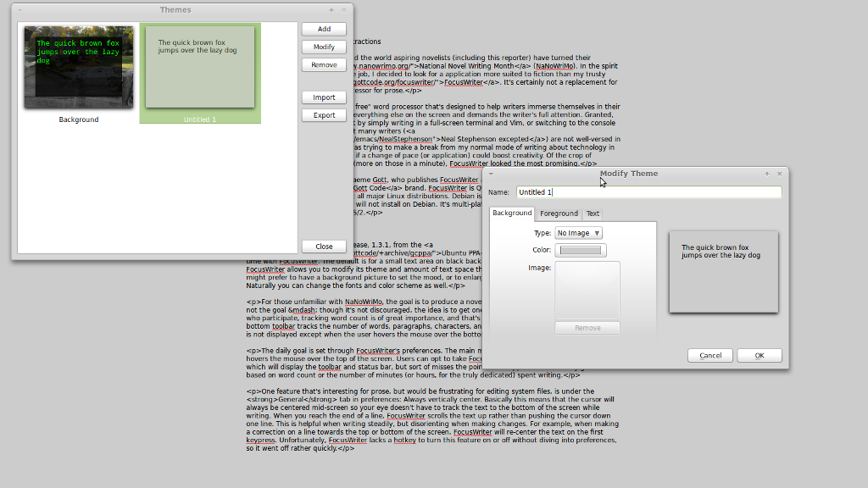Remove the selected theme
This screenshot has width=868, height=488.
coord(324,64)
